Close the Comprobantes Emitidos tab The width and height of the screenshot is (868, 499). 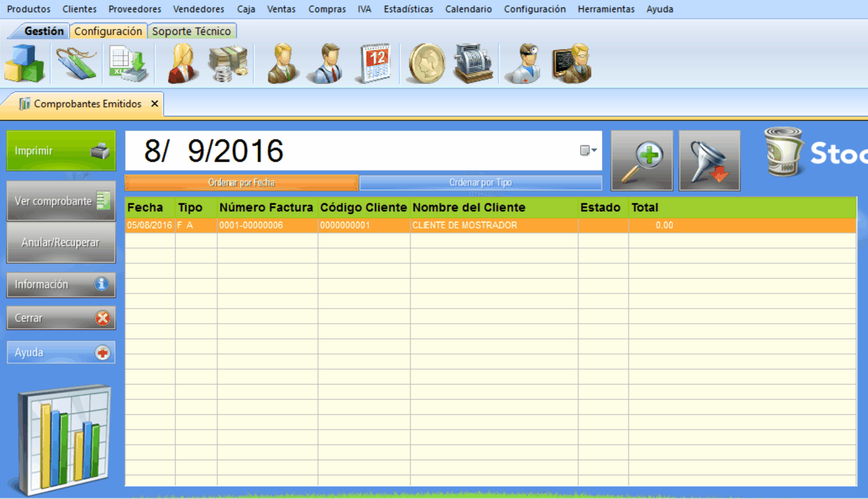(154, 104)
